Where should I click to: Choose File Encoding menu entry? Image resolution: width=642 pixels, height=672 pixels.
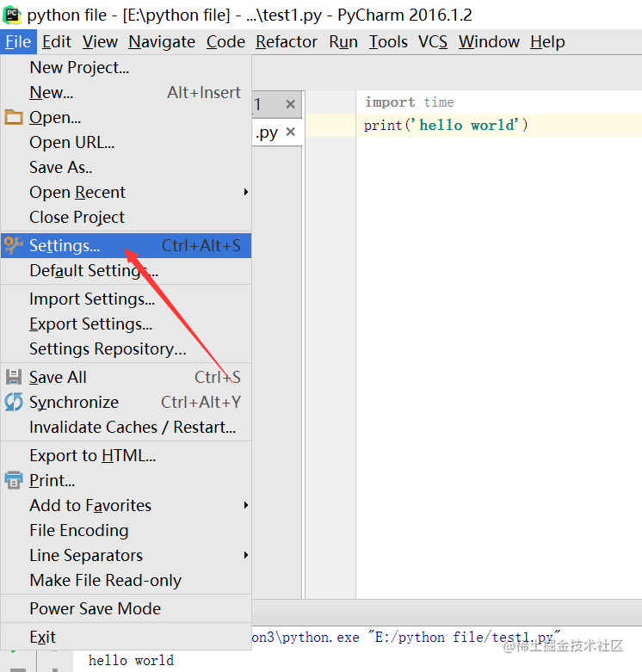pos(126,530)
